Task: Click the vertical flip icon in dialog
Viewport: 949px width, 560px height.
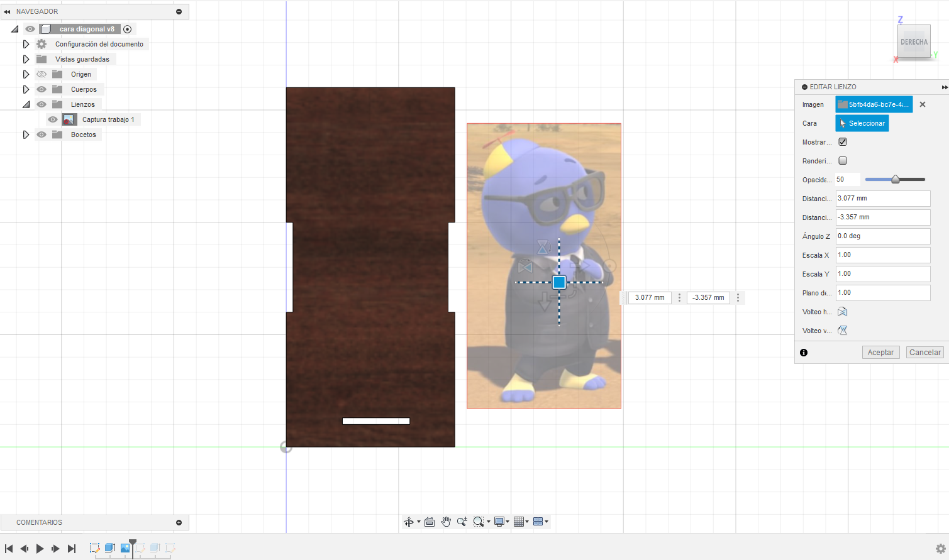Action: pyautogui.click(x=843, y=331)
